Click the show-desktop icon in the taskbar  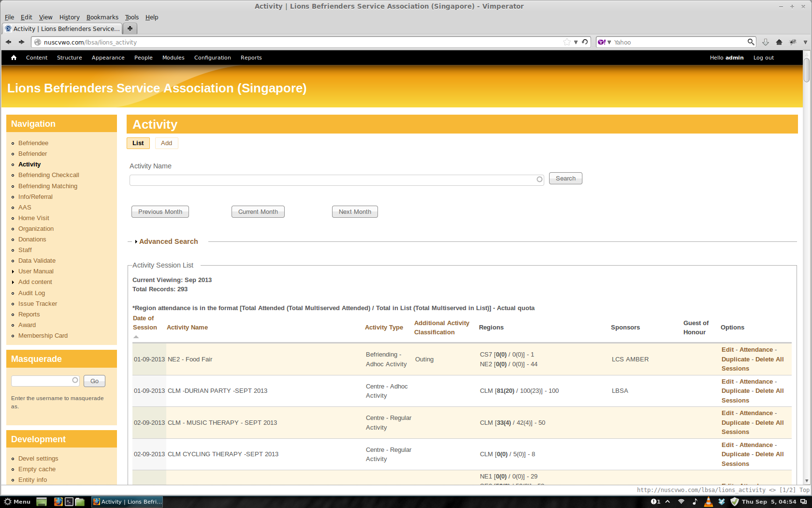pos(42,502)
